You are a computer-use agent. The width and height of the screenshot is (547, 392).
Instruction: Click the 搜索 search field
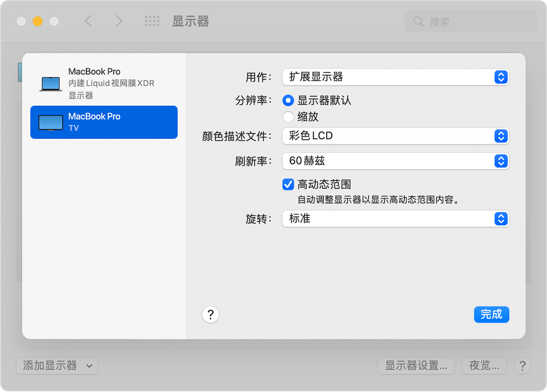pyautogui.click(x=474, y=21)
